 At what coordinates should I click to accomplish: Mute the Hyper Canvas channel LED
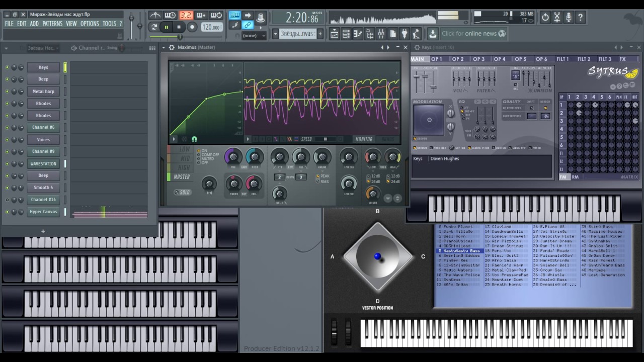[7, 212]
